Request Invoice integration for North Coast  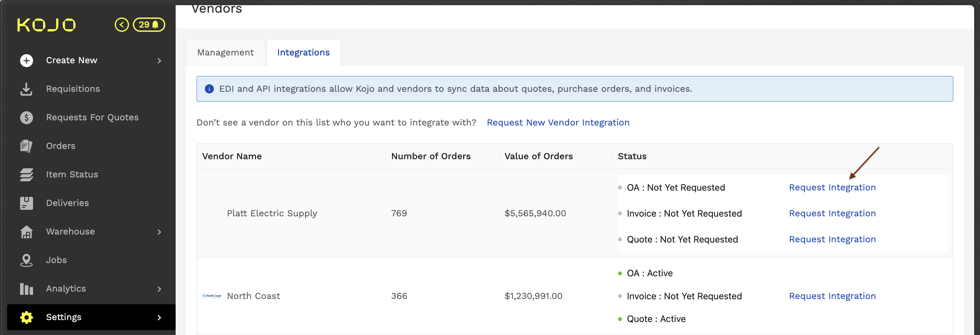pyautogui.click(x=832, y=296)
